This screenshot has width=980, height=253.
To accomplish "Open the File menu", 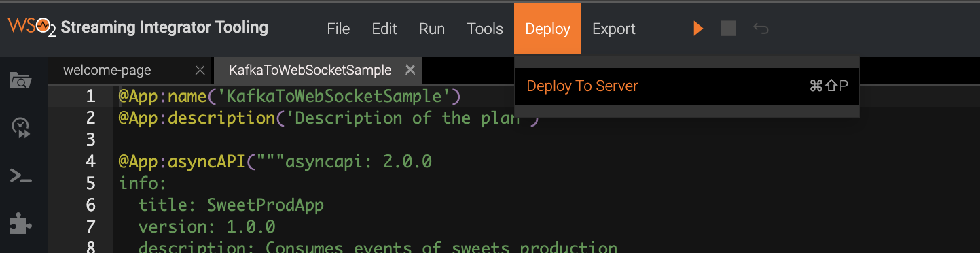I will tap(338, 29).
